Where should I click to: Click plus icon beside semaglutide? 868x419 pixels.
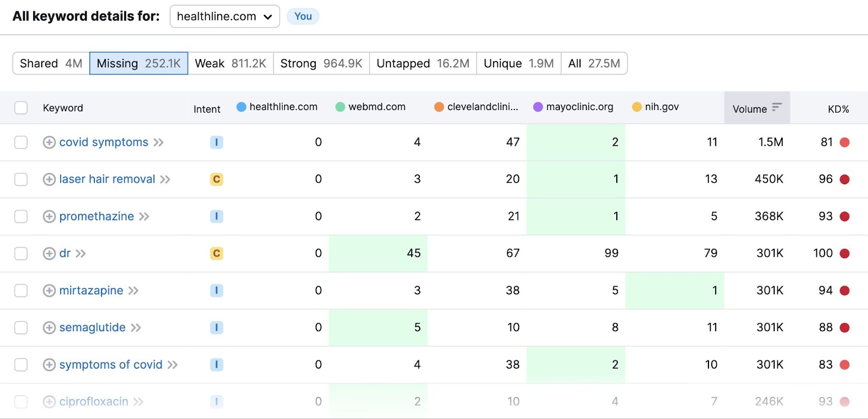pos(49,327)
